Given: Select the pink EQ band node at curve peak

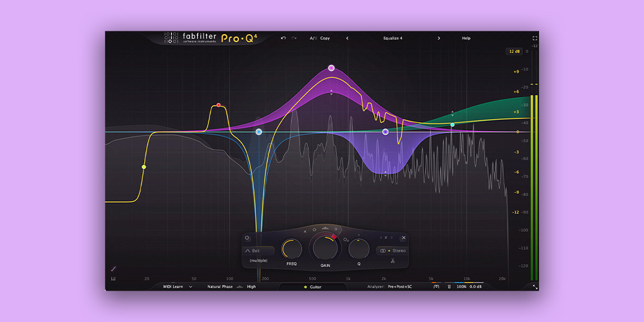Looking at the screenshot, I should pyautogui.click(x=332, y=68).
